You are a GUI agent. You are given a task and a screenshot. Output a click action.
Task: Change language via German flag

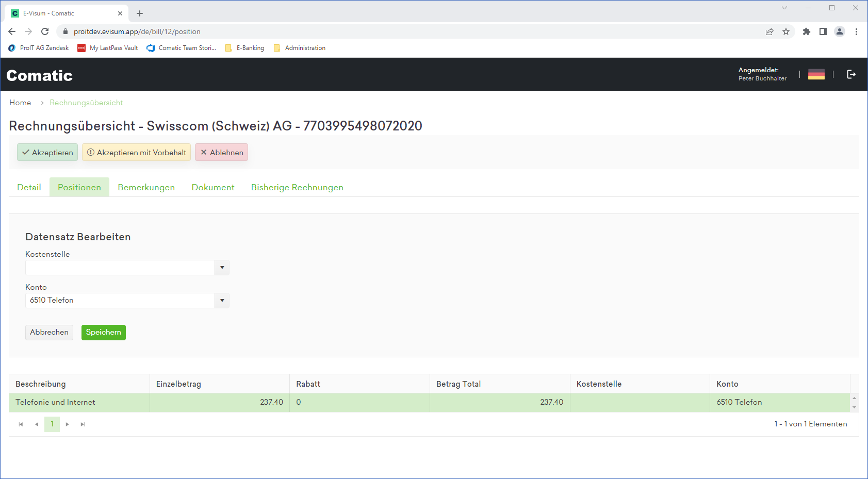(x=816, y=74)
